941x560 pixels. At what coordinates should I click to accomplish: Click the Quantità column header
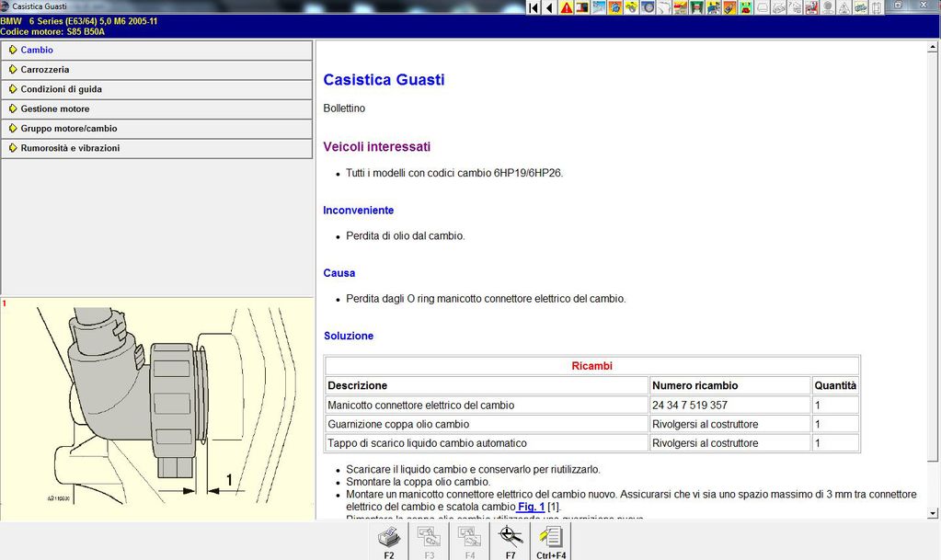pos(835,385)
